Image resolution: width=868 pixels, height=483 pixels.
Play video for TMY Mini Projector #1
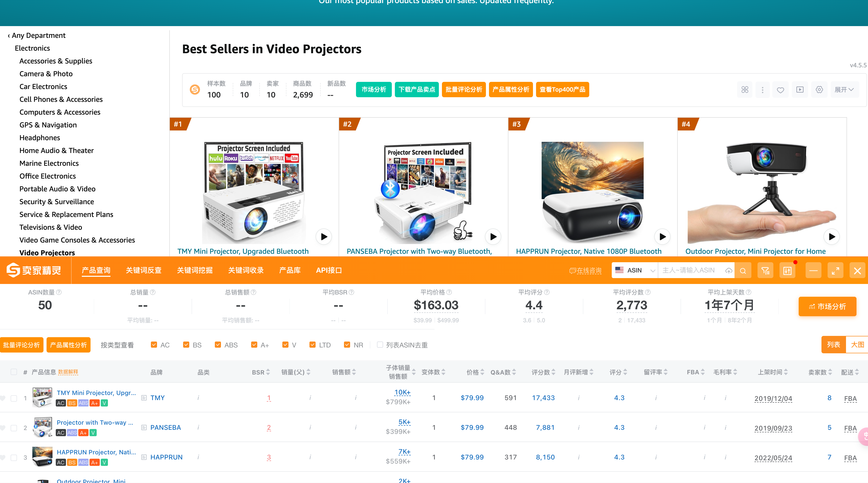324,237
